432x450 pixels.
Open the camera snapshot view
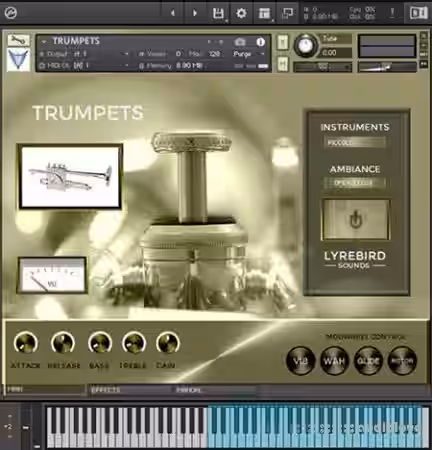(240, 42)
